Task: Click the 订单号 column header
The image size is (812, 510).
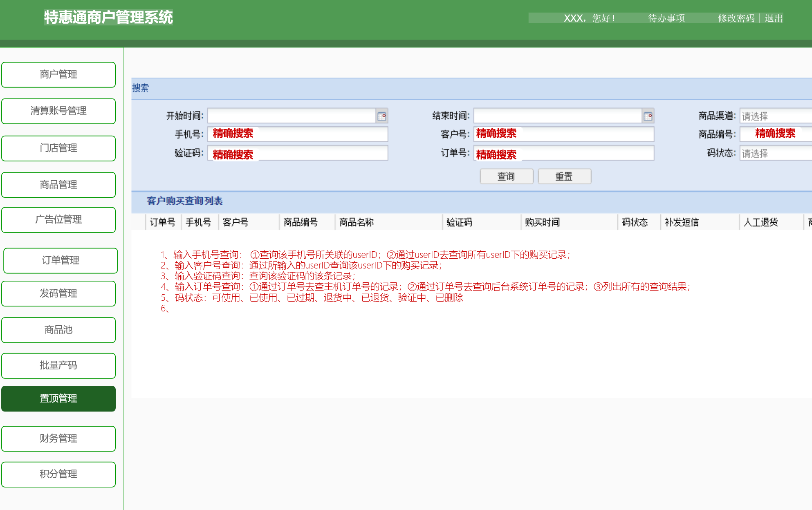Action: (x=163, y=222)
